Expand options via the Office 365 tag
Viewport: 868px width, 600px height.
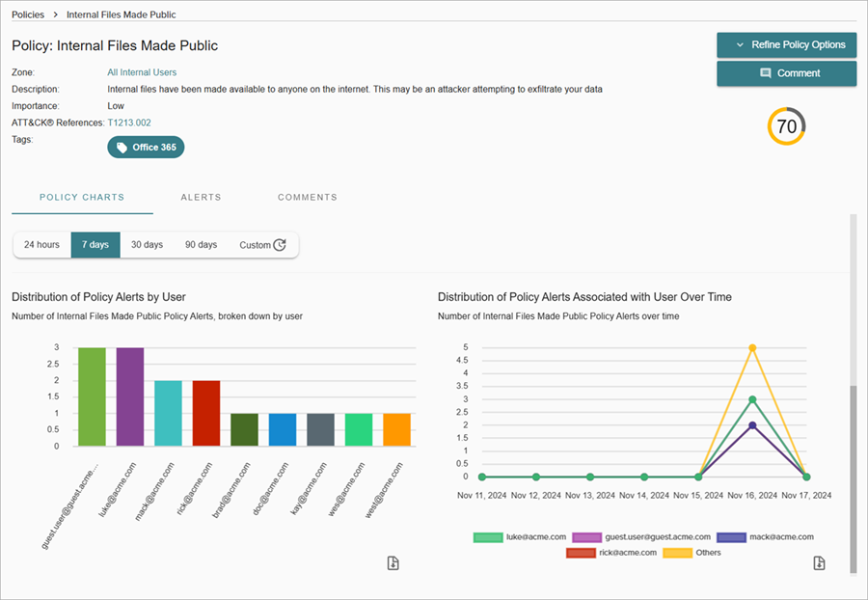146,147
